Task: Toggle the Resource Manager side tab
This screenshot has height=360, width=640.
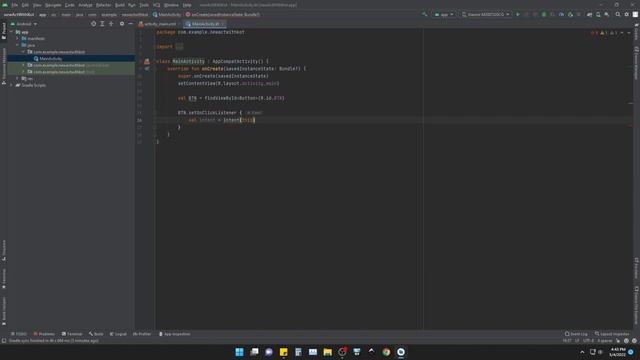Action: (x=4, y=66)
